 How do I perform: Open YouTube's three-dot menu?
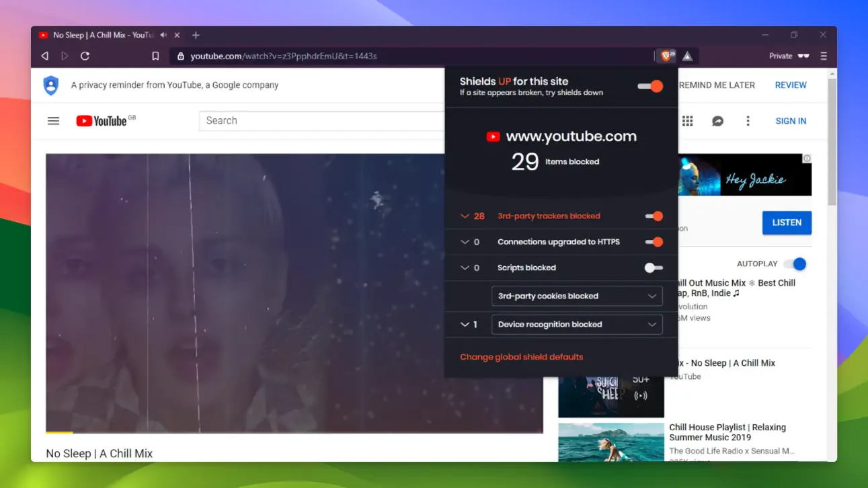pyautogui.click(x=748, y=121)
